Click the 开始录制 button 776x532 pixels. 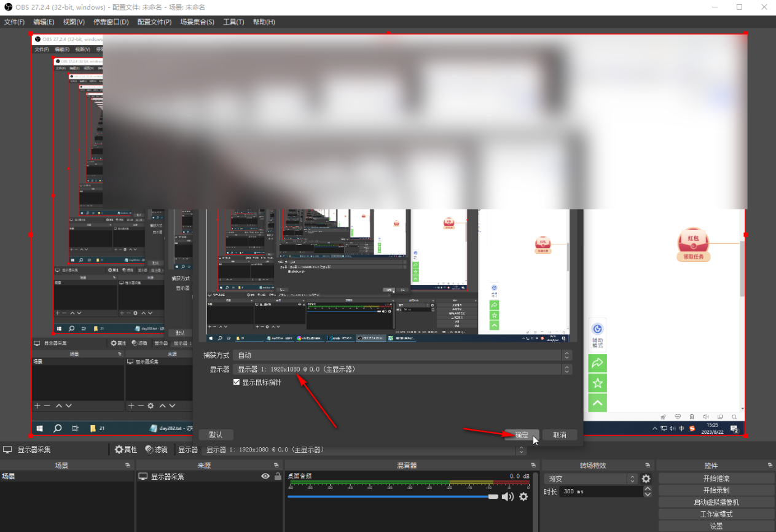pos(716,490)
